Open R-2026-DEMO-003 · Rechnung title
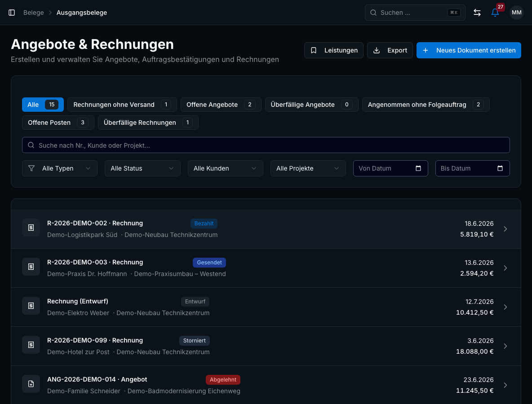532x404 pixels. click(x=95, y=262)
